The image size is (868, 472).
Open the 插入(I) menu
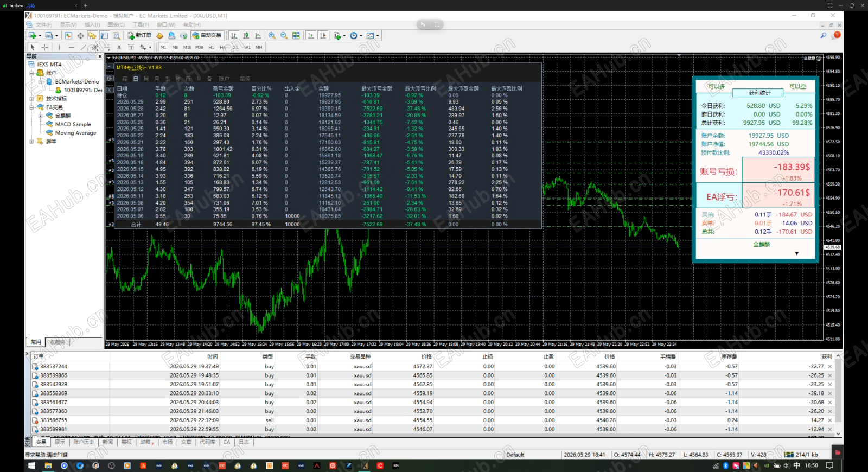click(x=92, y=25)
